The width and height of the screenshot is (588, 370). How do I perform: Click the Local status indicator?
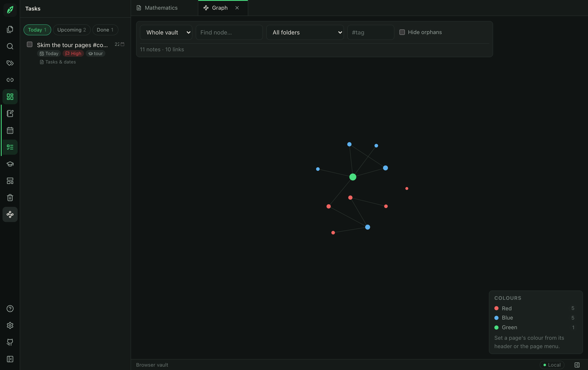coord(552,365)
